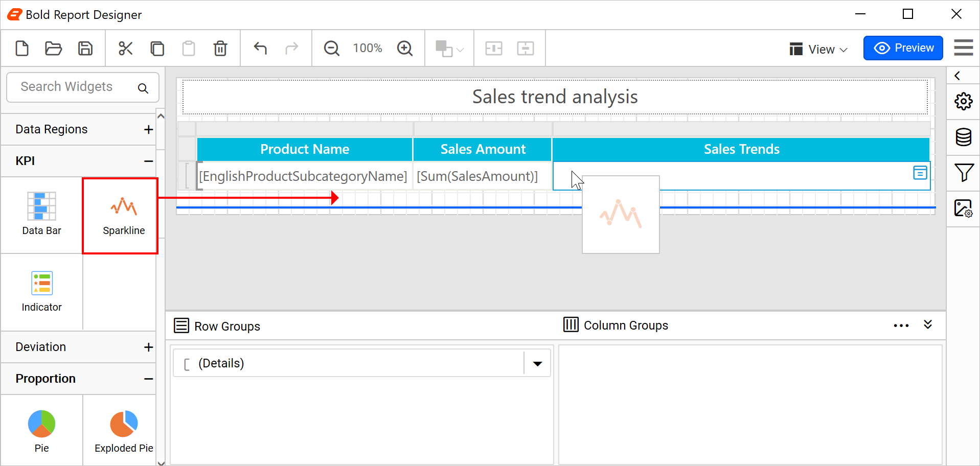The width and height of the screenshot is (980, 466).
Task: Open the View dropdown
Action: pyautogui.click(x=818, y=49)
